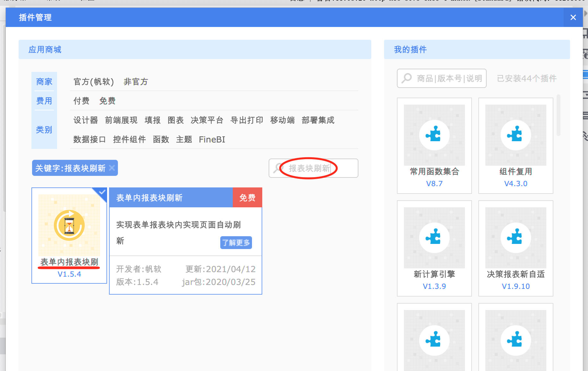
Task: Click the 表单内报表块刷新 detail title
Action: pos(149,198)
